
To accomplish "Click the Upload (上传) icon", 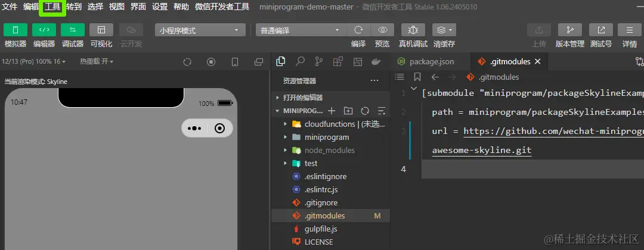I will [x=539, y=30].
